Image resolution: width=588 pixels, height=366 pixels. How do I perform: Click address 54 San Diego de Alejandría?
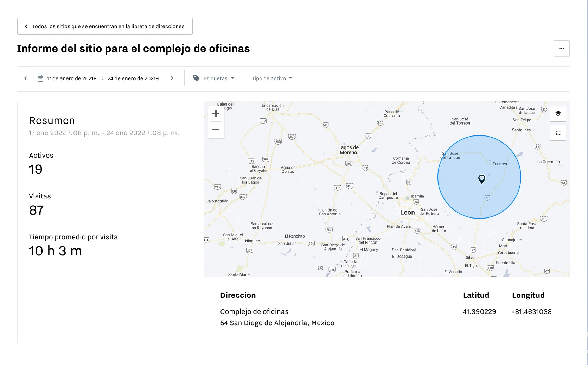(277, 323)
